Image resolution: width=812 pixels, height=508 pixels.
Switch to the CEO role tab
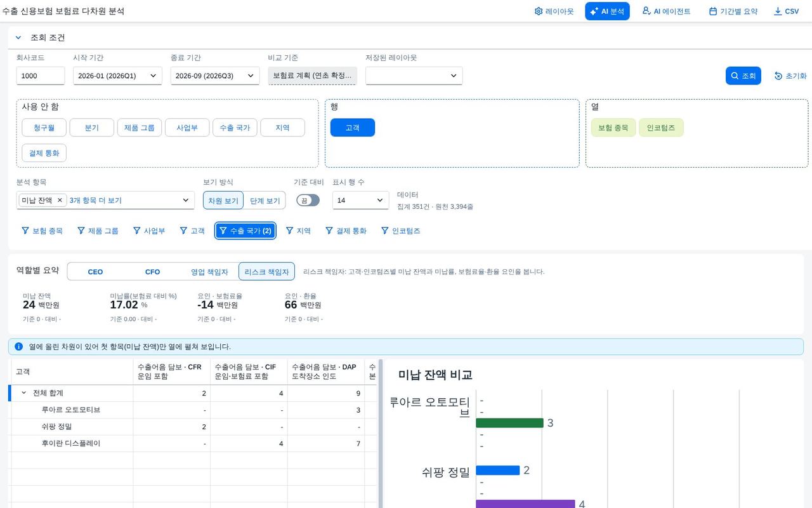pyautogui.click(x=95, y=272)
